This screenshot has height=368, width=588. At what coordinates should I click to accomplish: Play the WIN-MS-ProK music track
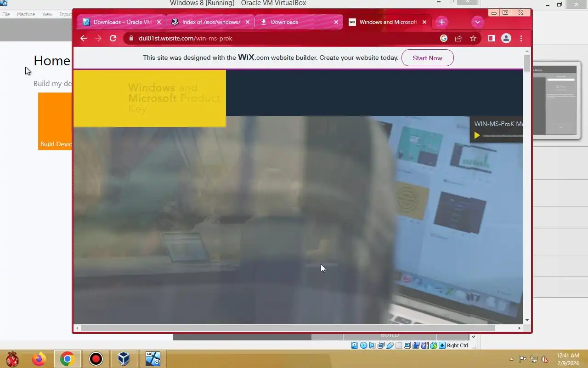(477, 135)
